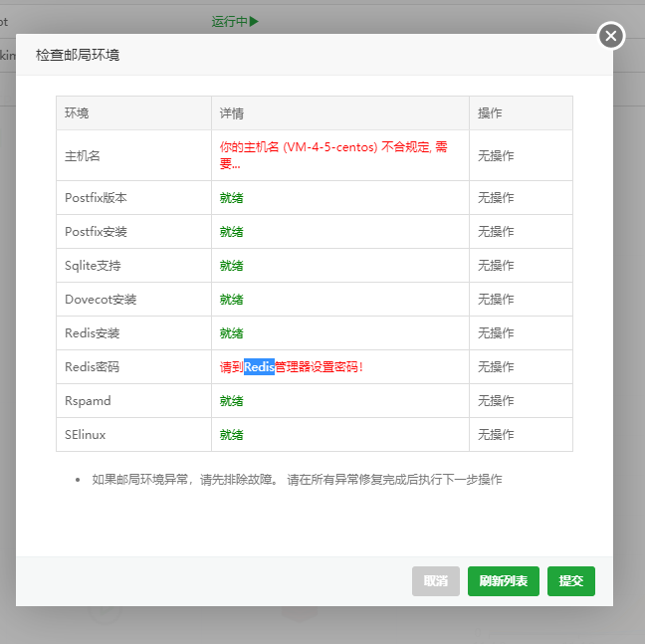Click the 就绪 status in the Redis安装 row

click(231, 332)
